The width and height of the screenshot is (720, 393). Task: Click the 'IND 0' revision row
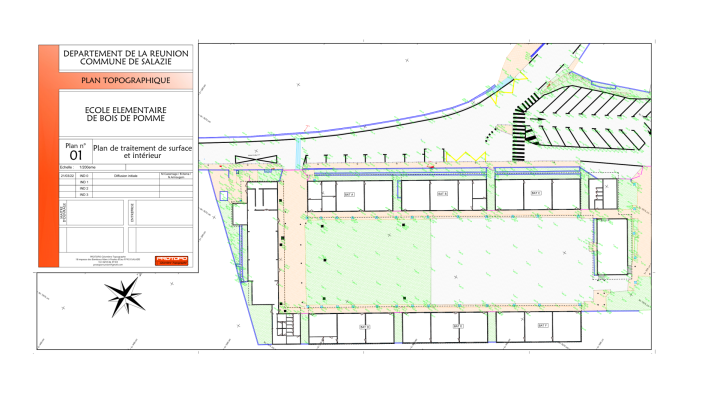[126, 176]
